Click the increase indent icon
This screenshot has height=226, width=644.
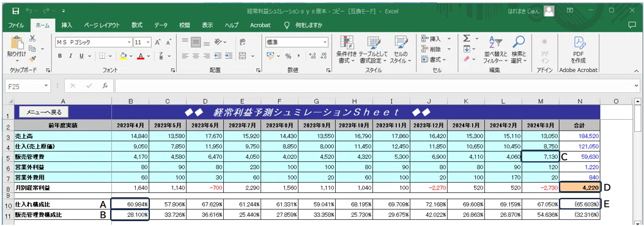pos(228,56)
